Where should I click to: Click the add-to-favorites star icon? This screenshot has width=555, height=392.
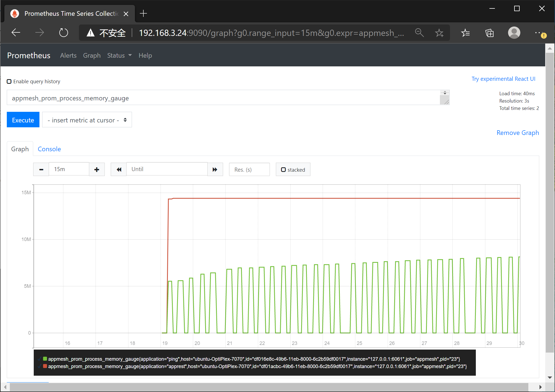point(439,33)
